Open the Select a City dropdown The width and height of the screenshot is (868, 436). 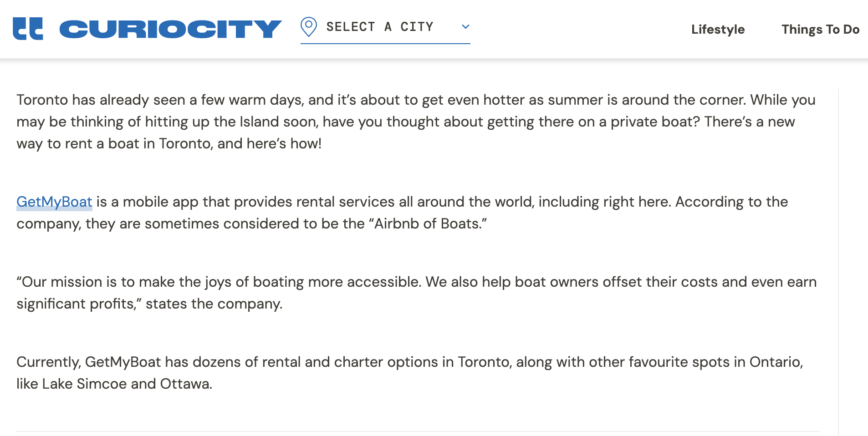click(x=380, y=27)
